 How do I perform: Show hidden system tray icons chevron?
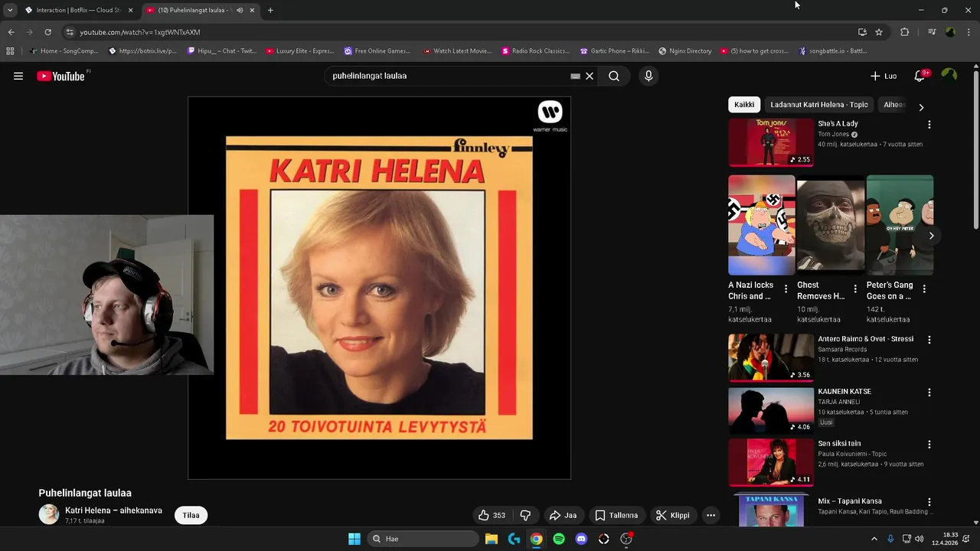(874, 539)
